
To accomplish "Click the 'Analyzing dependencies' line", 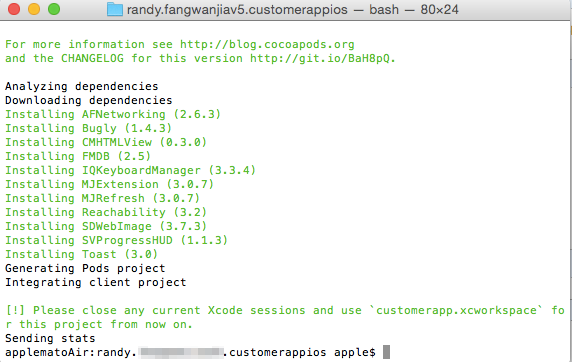I will coord(82,86).
